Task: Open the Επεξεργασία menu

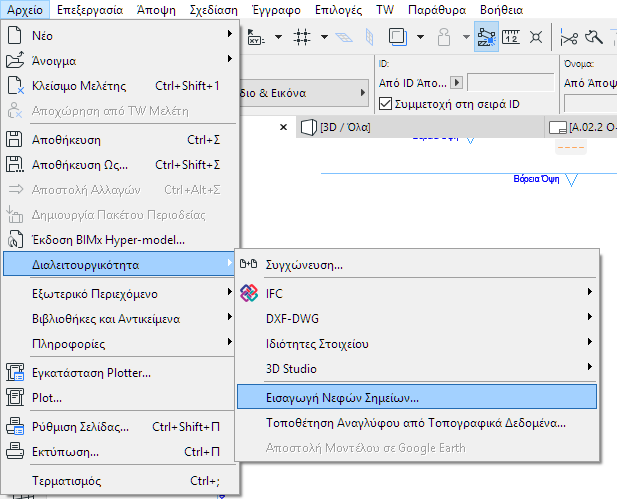Action: point(90,9)
